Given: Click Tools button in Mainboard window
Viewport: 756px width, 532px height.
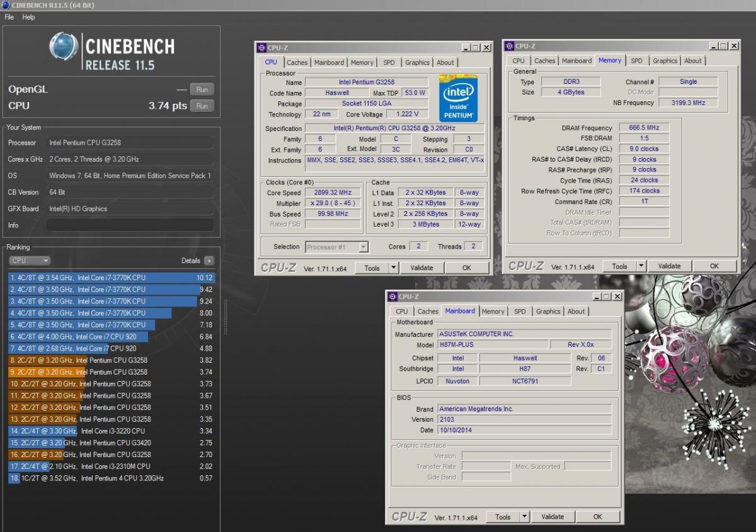Looking at the screenshot, I should click(503, 517).
